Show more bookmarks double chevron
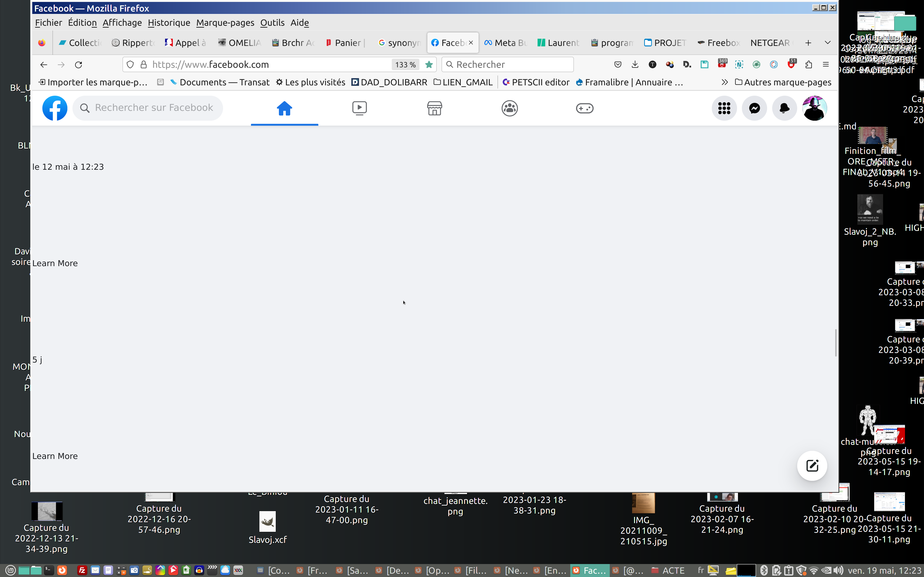 pos(724,82)
